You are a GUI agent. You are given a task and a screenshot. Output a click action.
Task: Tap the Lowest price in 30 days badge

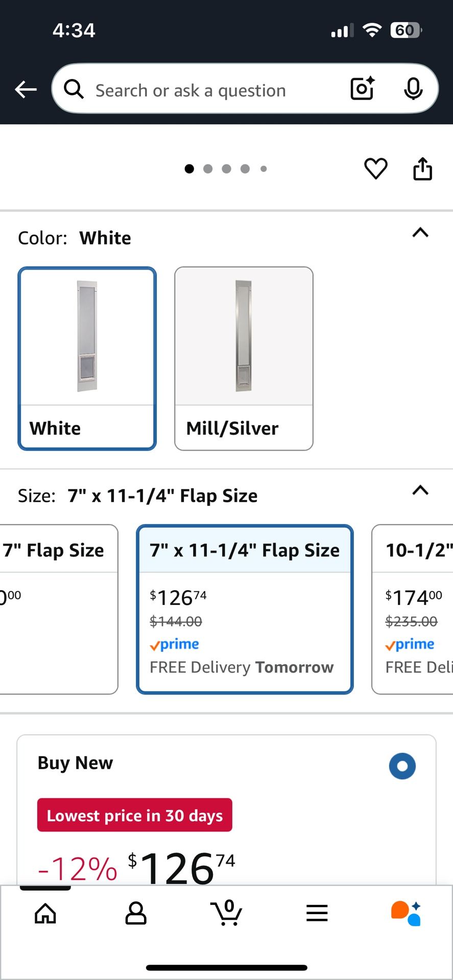pos(135,815)
